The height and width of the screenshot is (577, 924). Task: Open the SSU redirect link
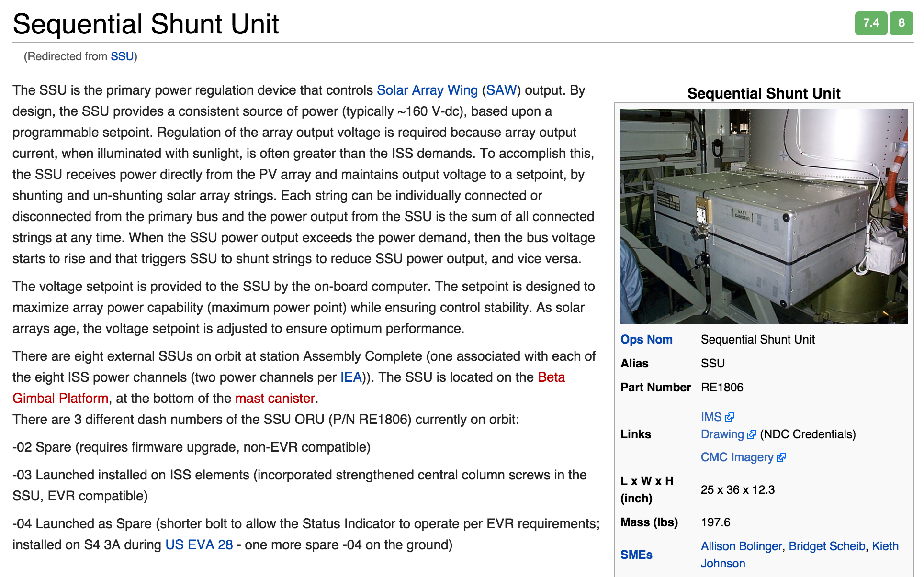122,56
